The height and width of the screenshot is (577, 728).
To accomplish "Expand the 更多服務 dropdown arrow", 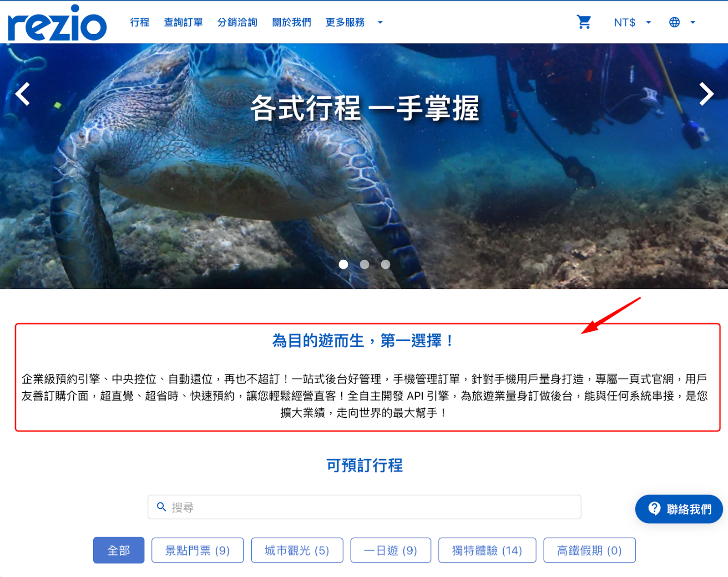I will pyautogui.click(x=380, y=22).
